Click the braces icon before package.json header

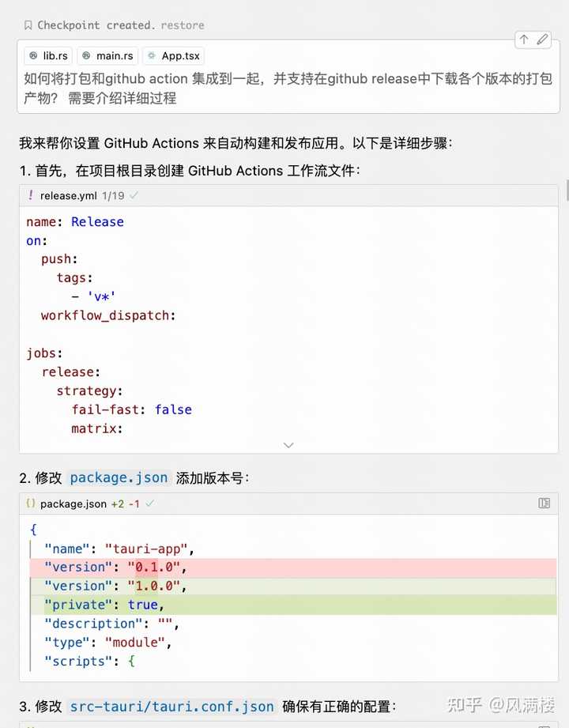pos(30,503)
